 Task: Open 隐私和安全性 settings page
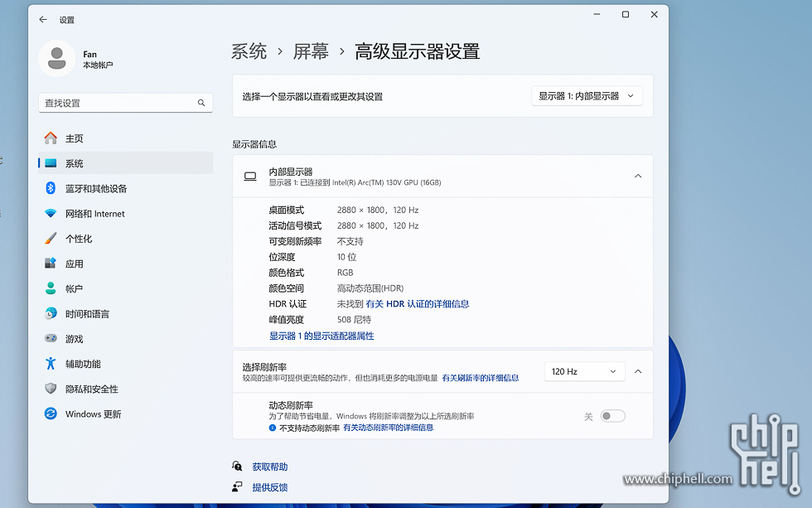coord(126,389)
